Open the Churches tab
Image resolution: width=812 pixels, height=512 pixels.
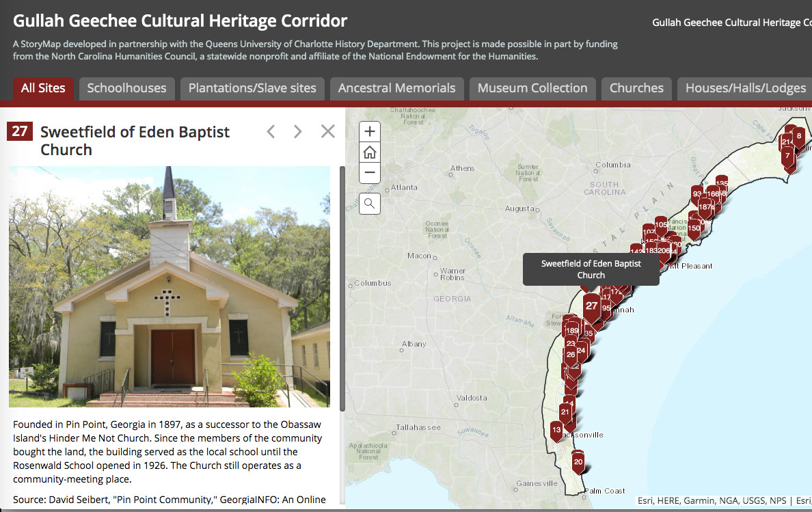(636, 88)
